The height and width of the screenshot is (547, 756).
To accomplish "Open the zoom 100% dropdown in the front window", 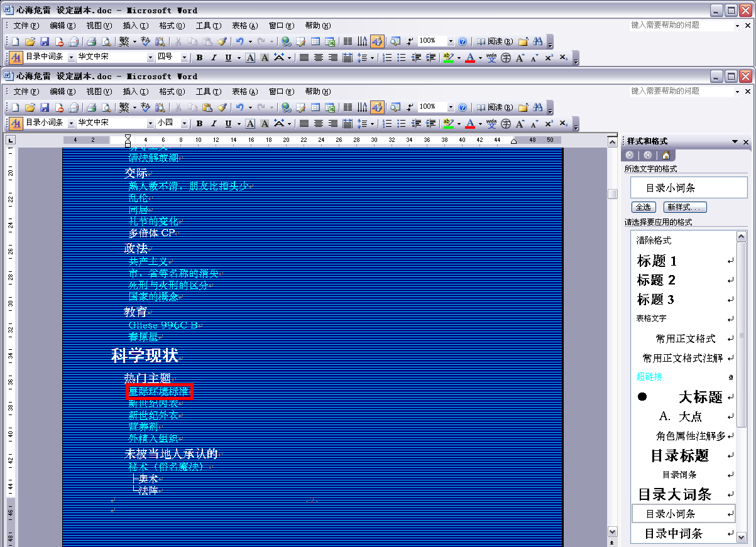I will click(x=451, y=107).
